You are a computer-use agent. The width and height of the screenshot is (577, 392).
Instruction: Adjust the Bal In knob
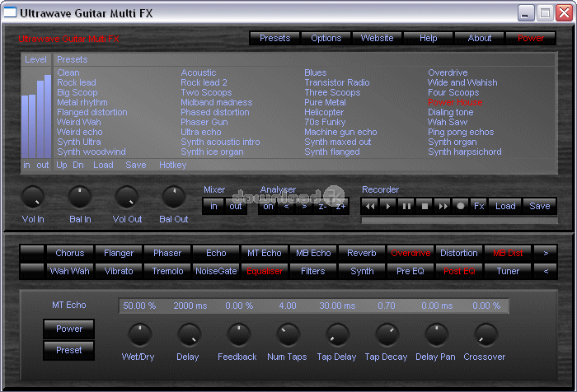pyautogui.click(x=80, y=197)
